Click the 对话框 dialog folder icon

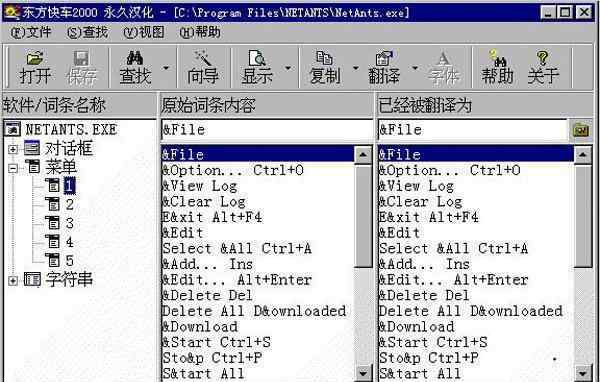(32, 148)
